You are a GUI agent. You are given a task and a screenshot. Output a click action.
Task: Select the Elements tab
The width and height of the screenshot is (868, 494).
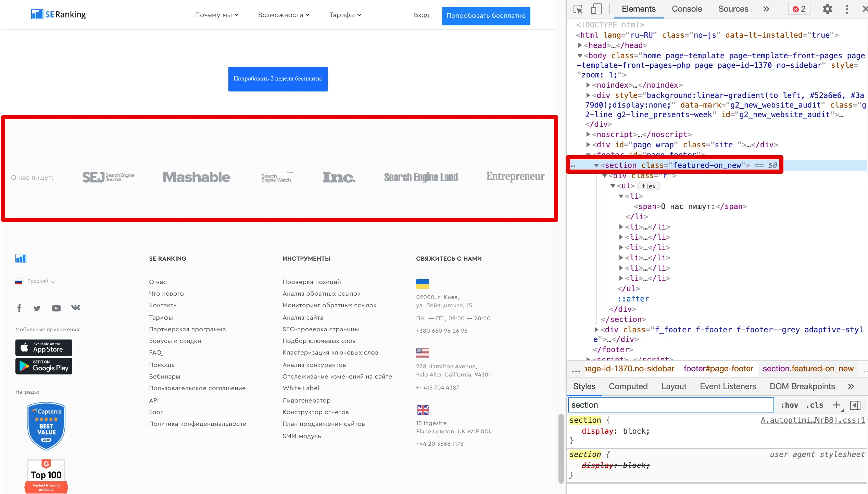point(639,9)
